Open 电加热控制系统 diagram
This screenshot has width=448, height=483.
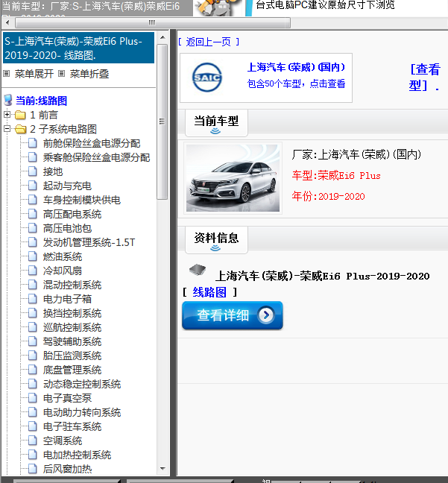coord(77,455)
